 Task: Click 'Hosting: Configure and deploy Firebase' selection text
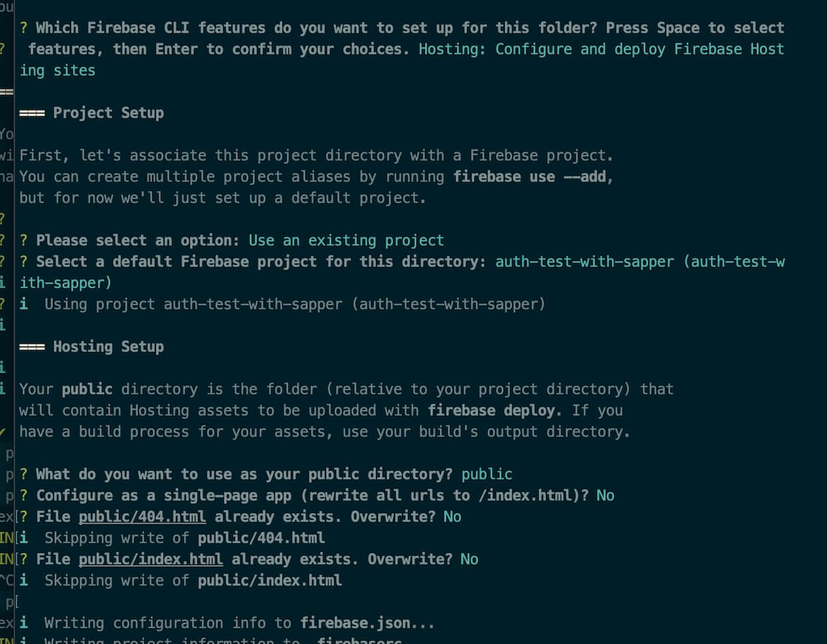pyautogui.click(x=571, y=49)
